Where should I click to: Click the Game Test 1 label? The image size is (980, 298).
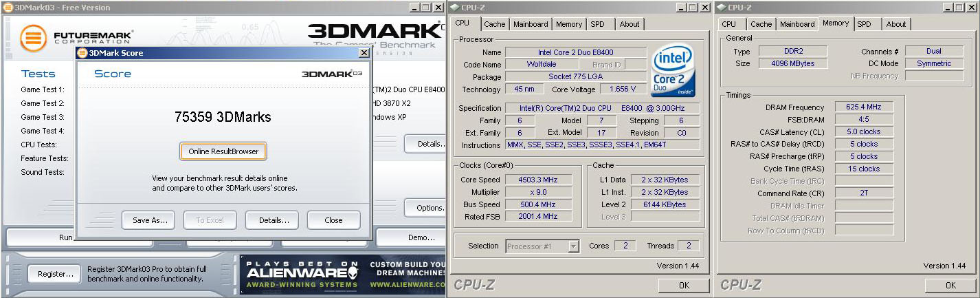[x=43, y=89]
